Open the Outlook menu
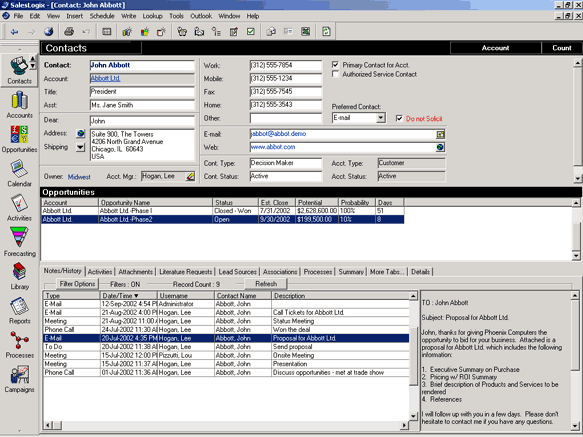The width and height of the screenshot is (583, 437). click(x=201, y=16)
